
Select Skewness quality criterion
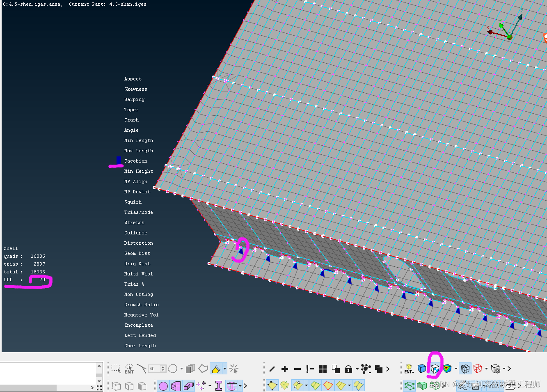136,89
